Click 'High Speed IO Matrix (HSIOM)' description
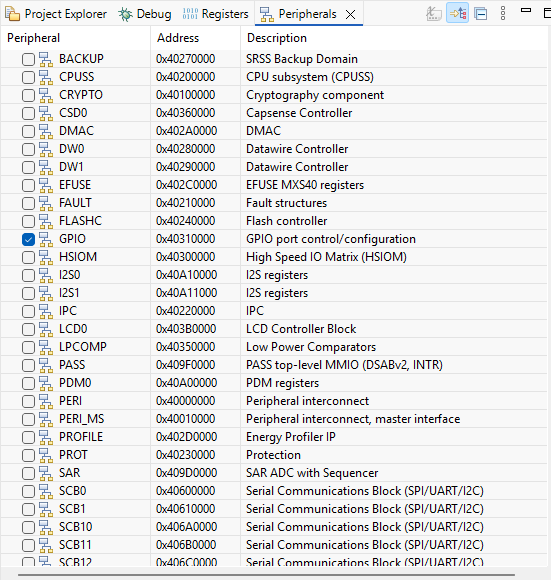 pos(327,257)
